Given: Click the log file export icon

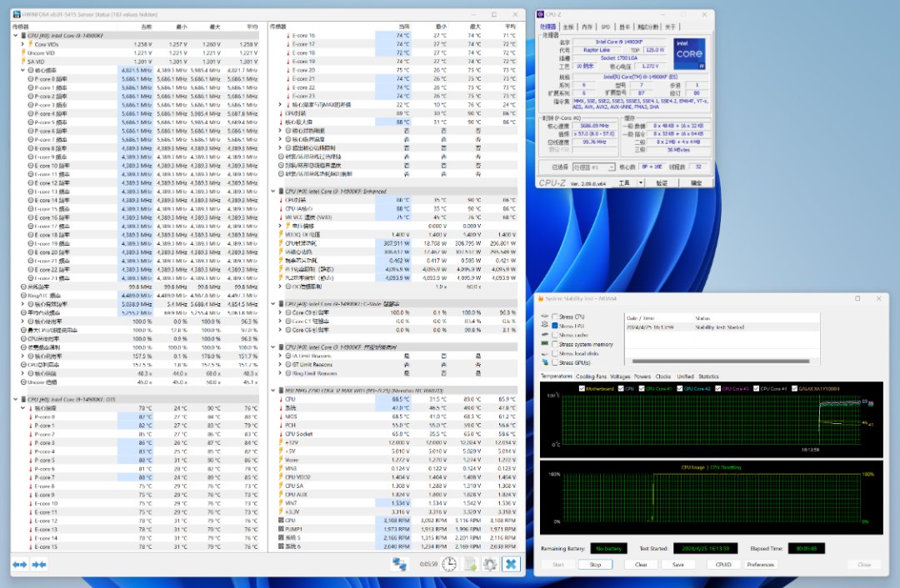Looking at the screenshot, I should tap(469, 564).
